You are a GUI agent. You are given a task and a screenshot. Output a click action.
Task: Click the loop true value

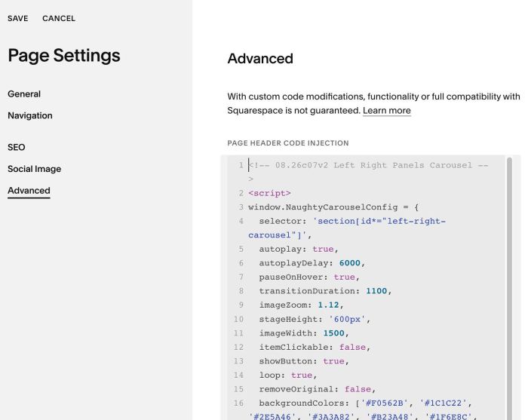(x=302, y=375)
